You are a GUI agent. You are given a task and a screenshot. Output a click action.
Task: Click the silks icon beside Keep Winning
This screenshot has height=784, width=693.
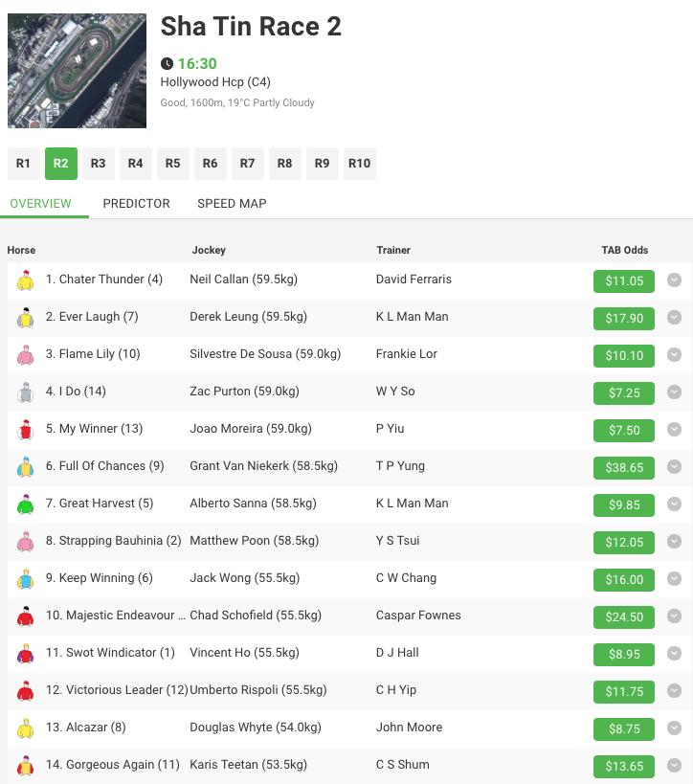24,579
